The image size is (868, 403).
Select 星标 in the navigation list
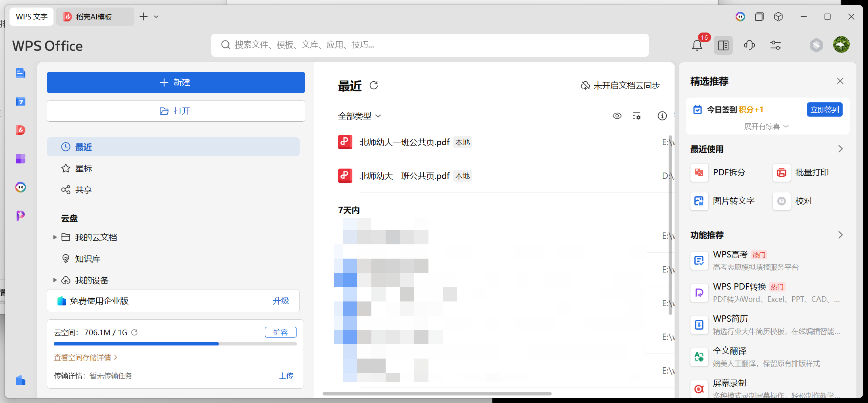173,169
